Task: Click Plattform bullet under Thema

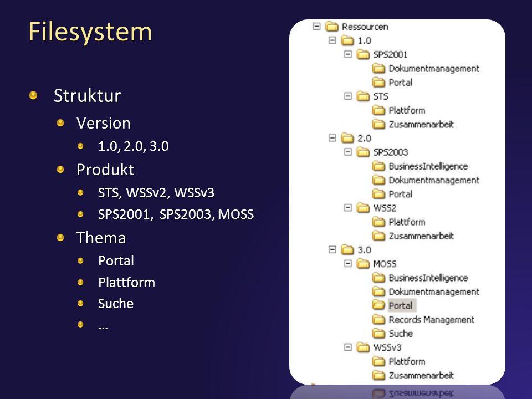Action: click(x=126, y=282)
